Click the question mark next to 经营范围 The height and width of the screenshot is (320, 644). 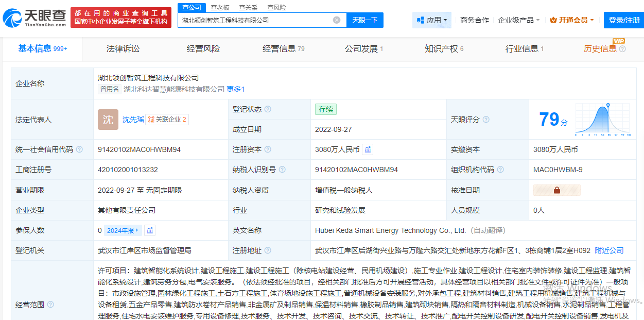click(50, 305)
